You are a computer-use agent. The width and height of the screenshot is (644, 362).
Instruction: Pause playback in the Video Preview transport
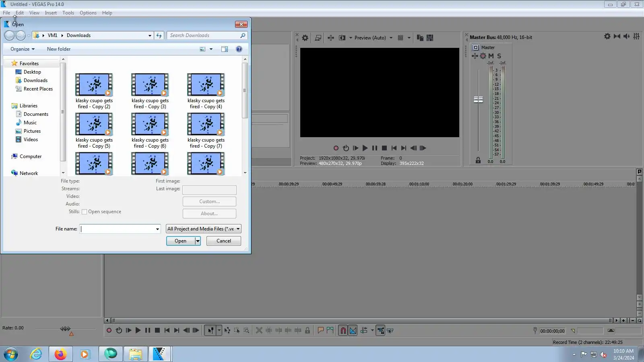tap(375, 148)
